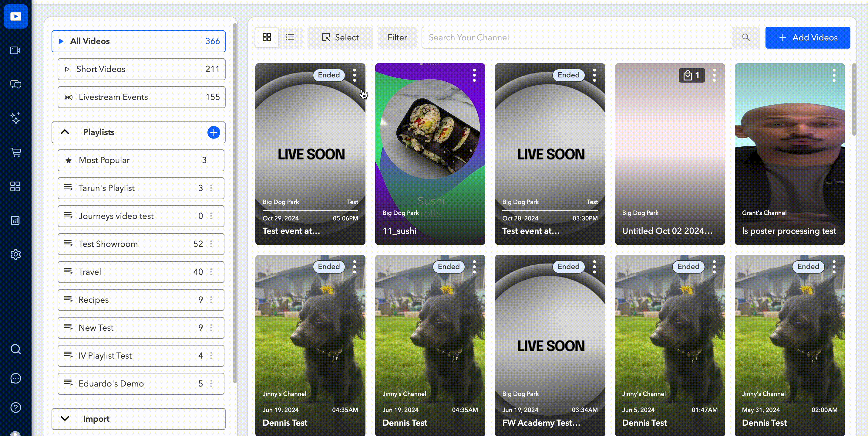Image resolution: width=868 pixels, height=436 pixels.
Task: Select the Livestream Events category
Action: click(141, 97)
